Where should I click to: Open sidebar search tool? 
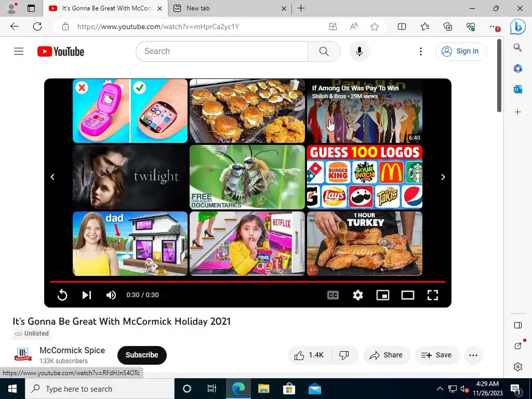pyautogui.click(x=517, y=47)
